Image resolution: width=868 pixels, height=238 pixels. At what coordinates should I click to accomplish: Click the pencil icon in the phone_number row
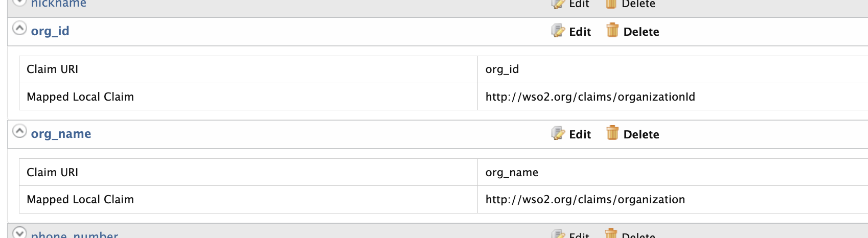click(558, 234)
